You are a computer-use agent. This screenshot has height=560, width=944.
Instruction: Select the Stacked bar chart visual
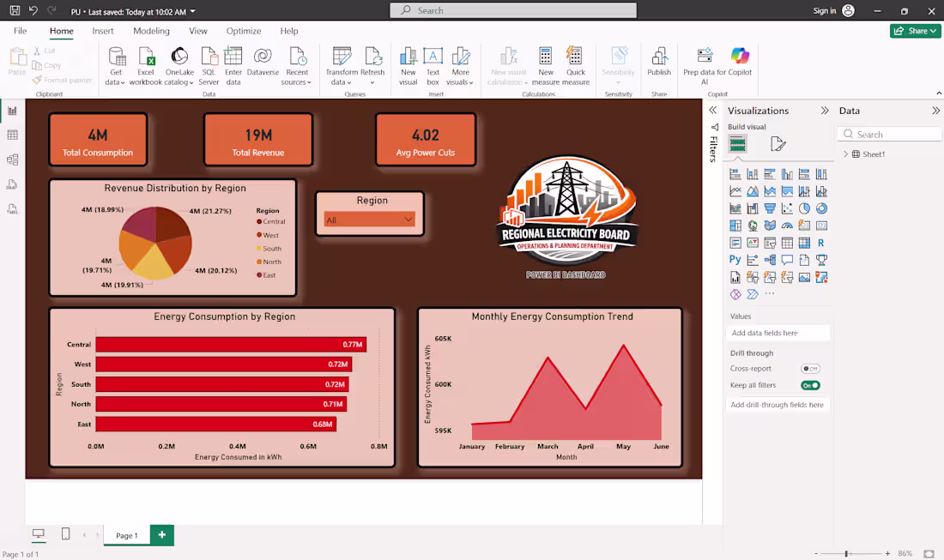735,174
